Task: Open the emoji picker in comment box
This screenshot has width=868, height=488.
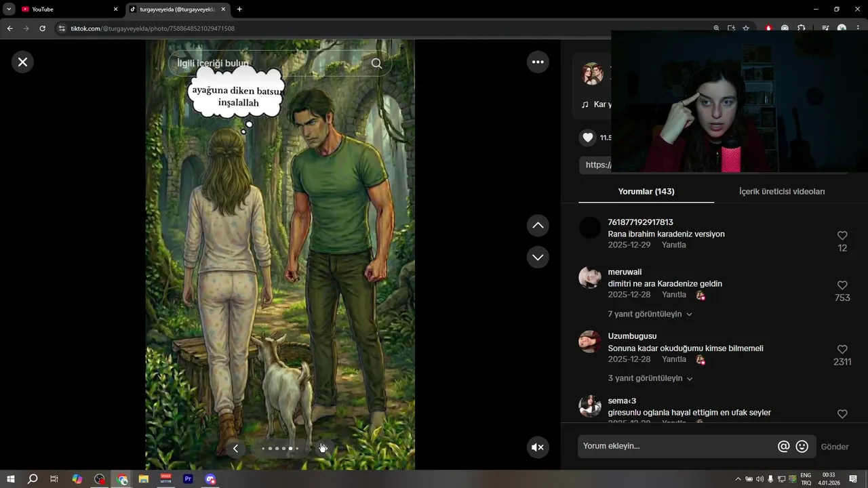Action: tap(802, 447)
